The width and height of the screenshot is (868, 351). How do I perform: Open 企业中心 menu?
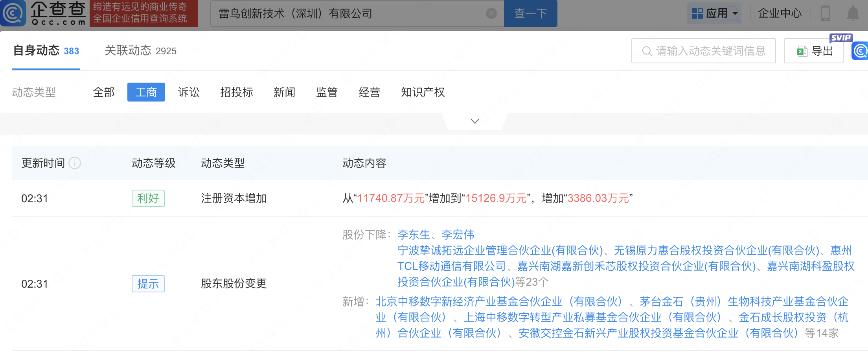[x=779, y=13]
